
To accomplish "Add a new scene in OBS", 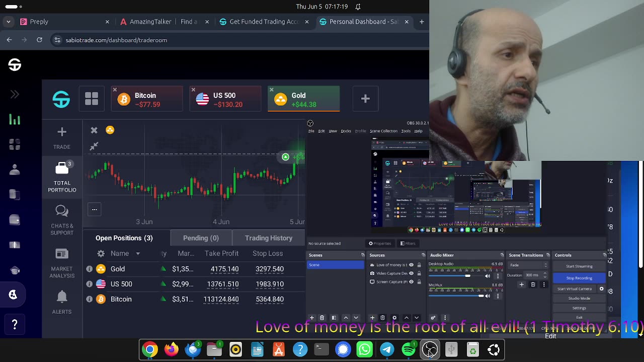I will click(x=311, y=318).
